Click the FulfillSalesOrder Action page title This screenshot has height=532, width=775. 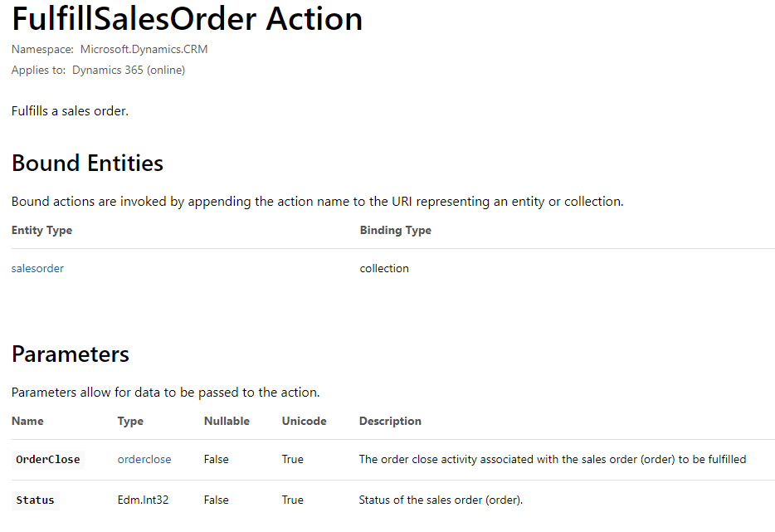click(187, 19)
